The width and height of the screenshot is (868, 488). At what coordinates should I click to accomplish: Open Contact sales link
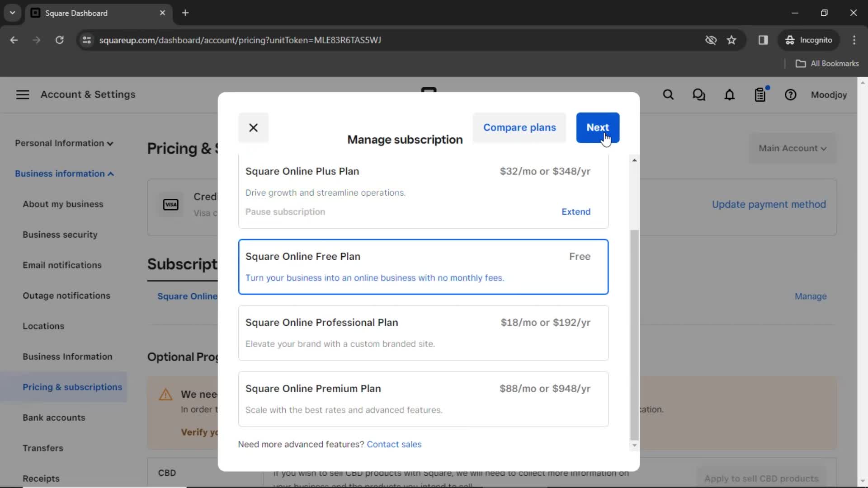coord(394,444)
